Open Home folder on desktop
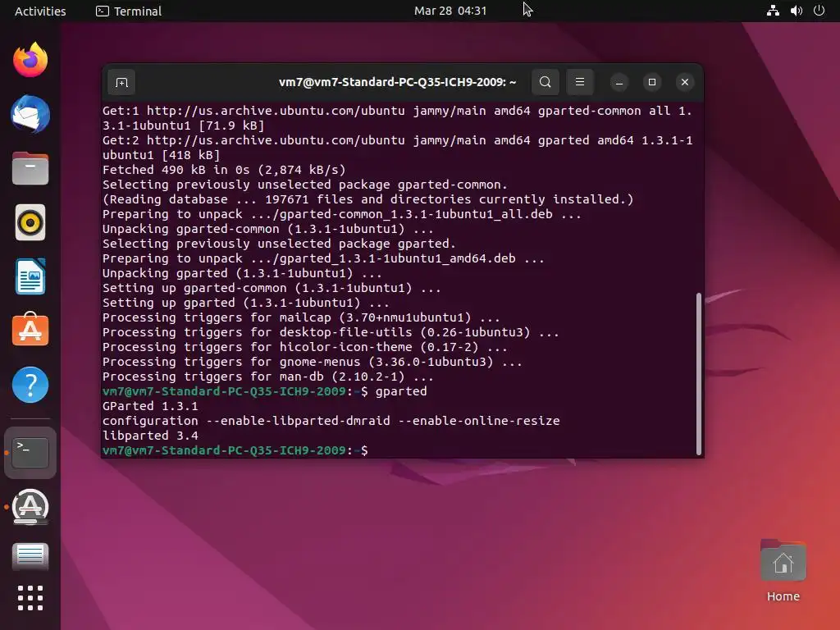The height and width of the screenshot is (630, 840). tap(783, 571)
